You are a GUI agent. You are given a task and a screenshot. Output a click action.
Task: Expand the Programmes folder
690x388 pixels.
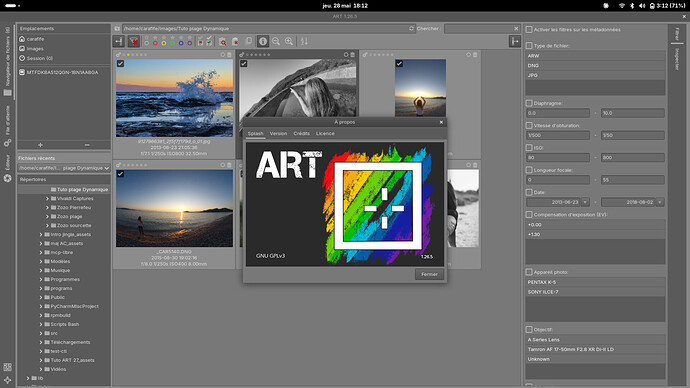[x=41, y=279]
